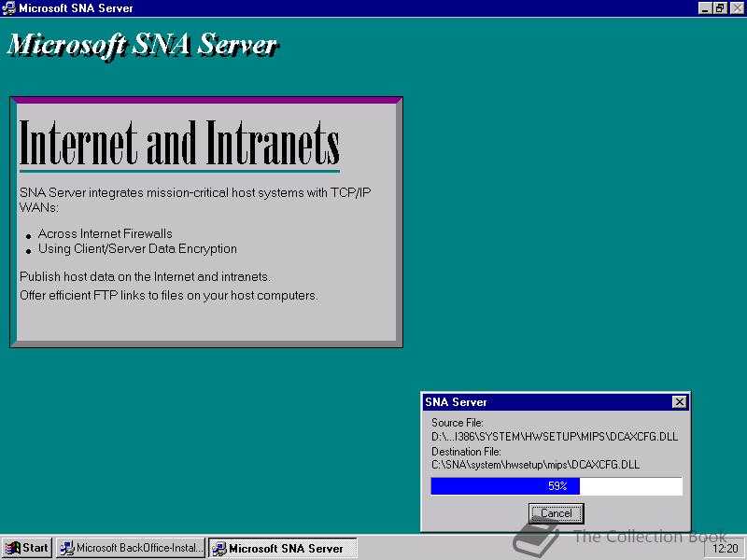Screen dimensions: 747x560
Task: Click the SNA Server title bar system icon
Action: (x=8, y=8)
